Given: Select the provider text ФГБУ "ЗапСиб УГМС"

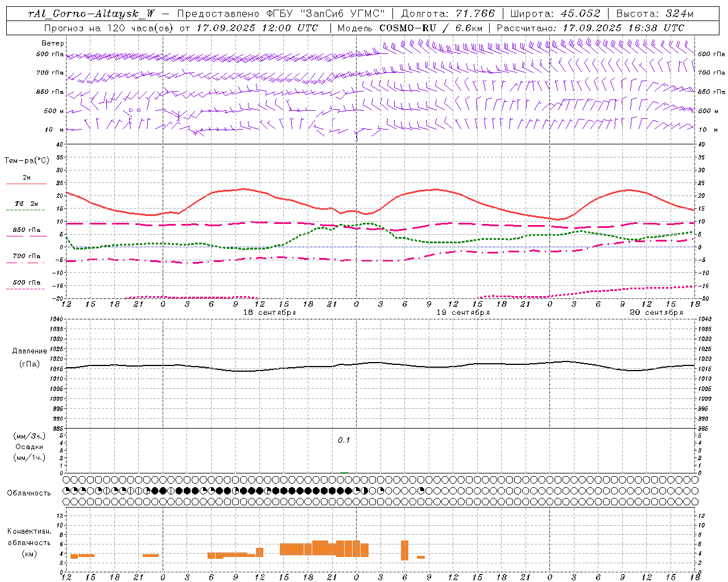Looking at the screenshot, I should (x=325, y=14).
